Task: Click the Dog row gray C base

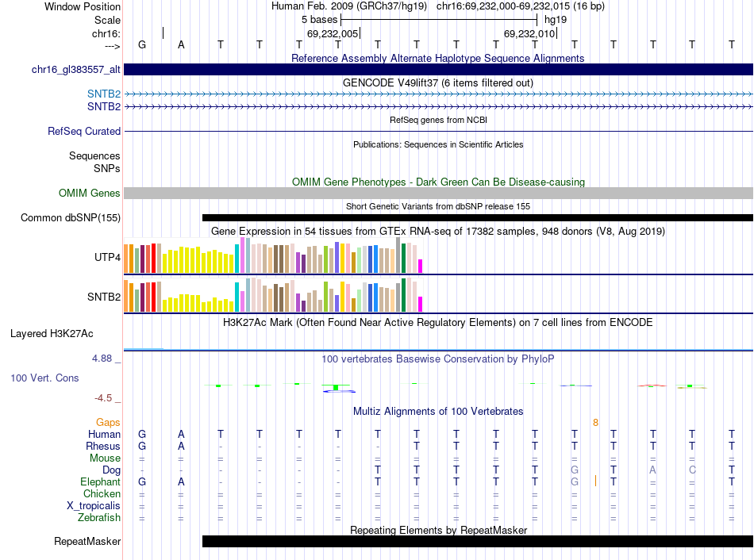Action: click(692, 470)
